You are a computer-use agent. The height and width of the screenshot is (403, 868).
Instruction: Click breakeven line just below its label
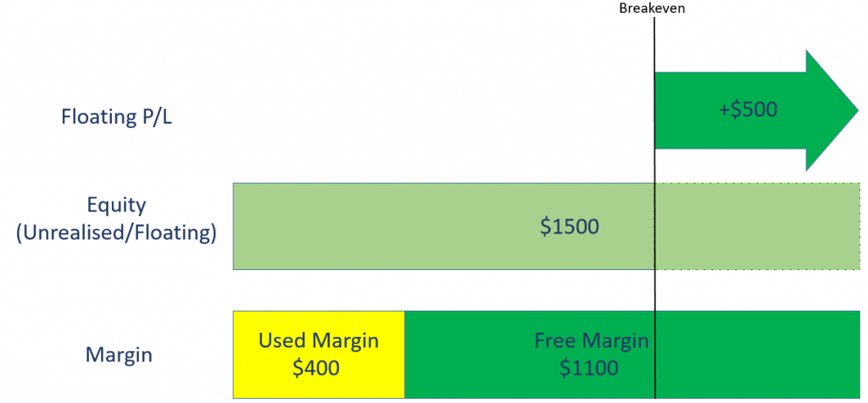655,25
